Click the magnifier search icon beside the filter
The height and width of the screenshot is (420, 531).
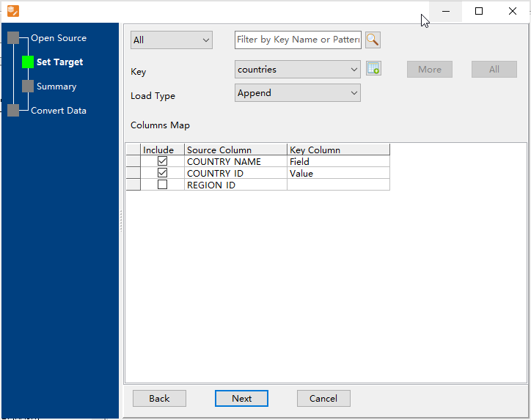373,40
